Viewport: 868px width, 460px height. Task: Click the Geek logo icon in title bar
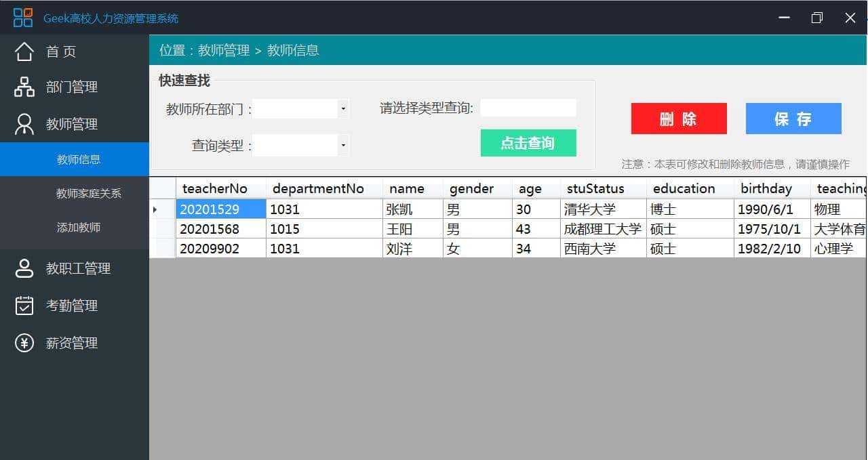22,17
